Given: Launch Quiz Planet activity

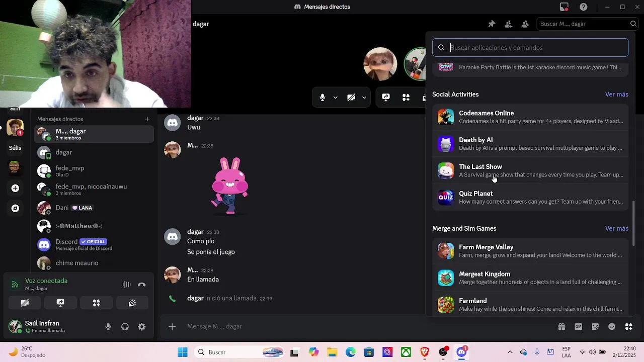Looking at the screenshot, I should (530, 197).
